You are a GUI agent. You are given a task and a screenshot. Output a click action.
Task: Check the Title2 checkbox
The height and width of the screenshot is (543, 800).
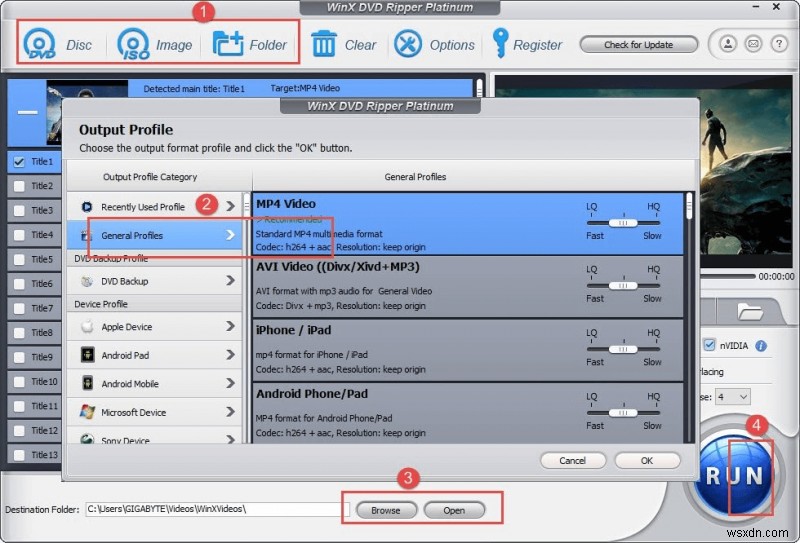tap(19, 186)
